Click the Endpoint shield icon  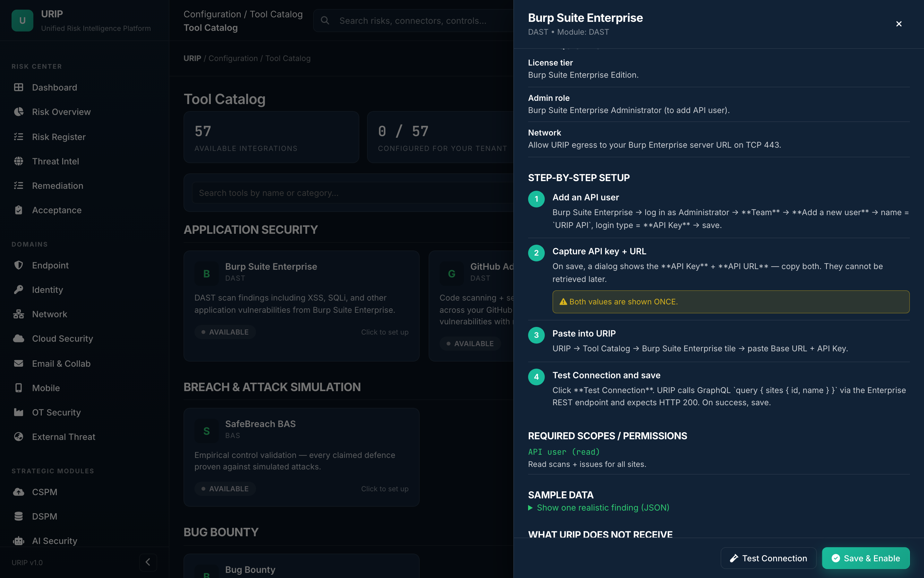pyautogui.click(x=19, y=265)
